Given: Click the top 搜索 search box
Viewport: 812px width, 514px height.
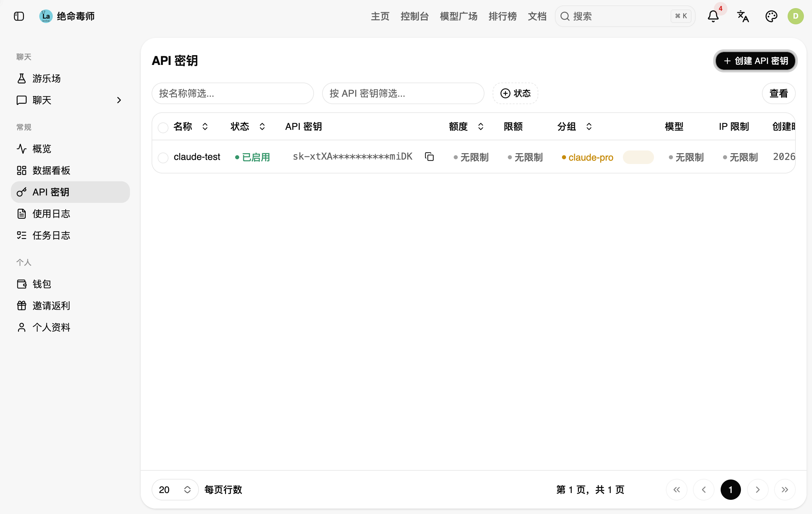Looking at the screenshot, I should click(625, 16).
